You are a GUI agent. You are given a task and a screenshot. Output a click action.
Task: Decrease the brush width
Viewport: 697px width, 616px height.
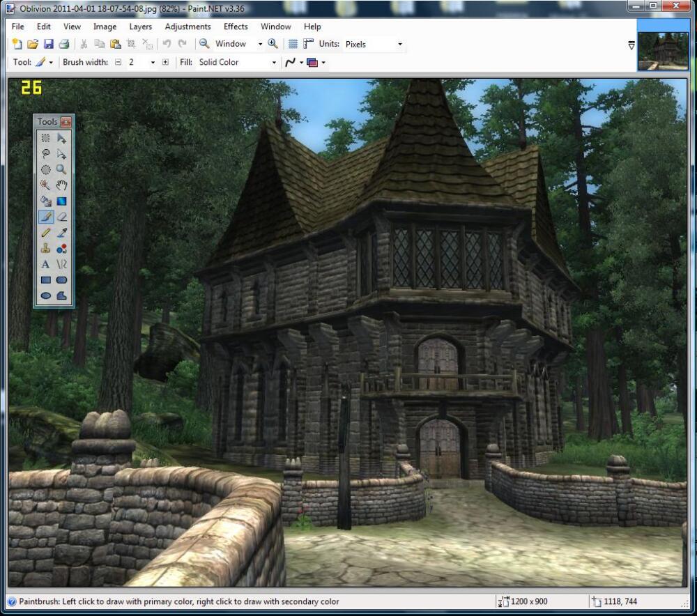pyautogui.click(x=118, y=62)
